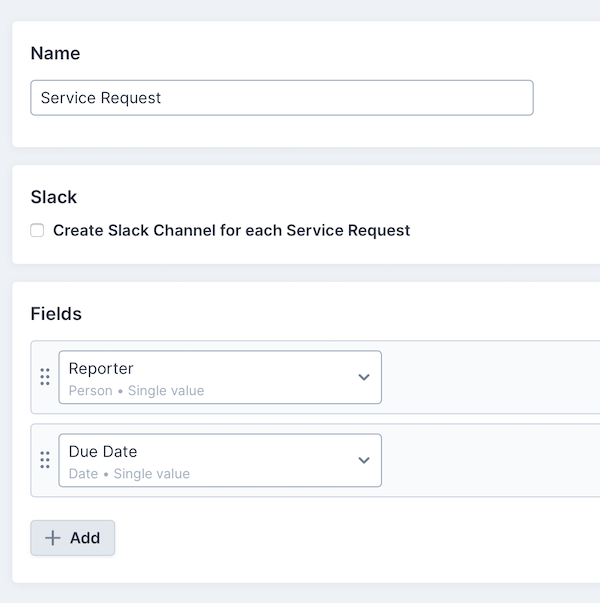Viewport: 600px width, 603px height.
Task: Click the Due Date field drag handle
Action: (45, 460)
